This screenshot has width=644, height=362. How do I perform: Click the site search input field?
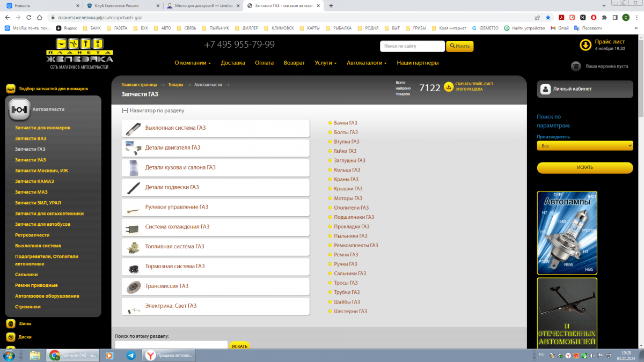pos(412,46)
